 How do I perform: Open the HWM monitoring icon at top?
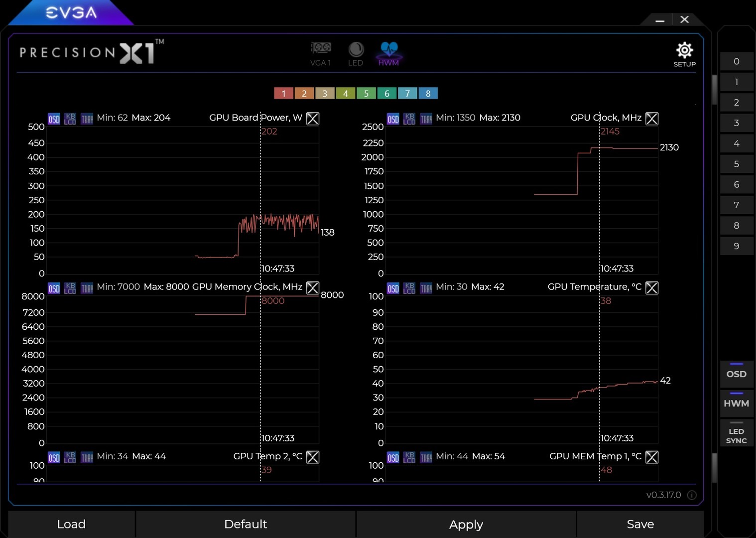click(x=389, y=52)
